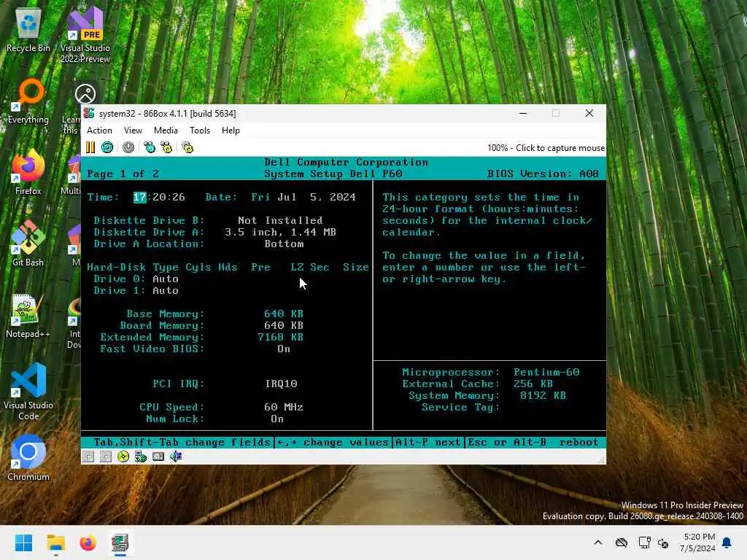Click the CD-ROM disc status bar icon
747x560 pixels.
pyautogui.click(x=123, y=457)
